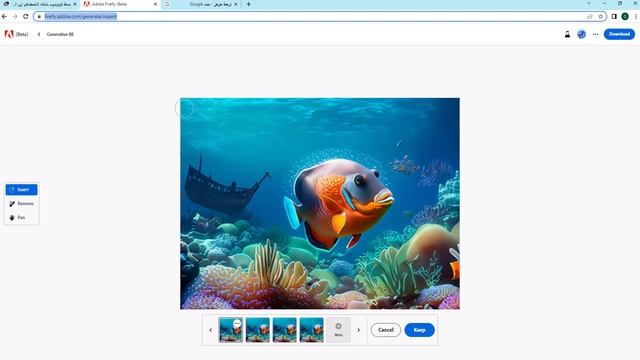Open the user profile avatar

(x=582, y=34)
